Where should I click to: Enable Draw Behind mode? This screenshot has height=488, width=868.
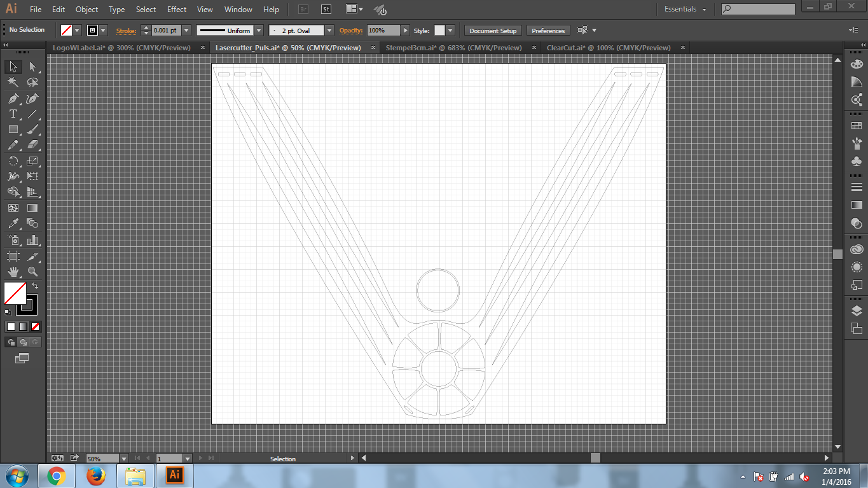[x=23, y=342]
